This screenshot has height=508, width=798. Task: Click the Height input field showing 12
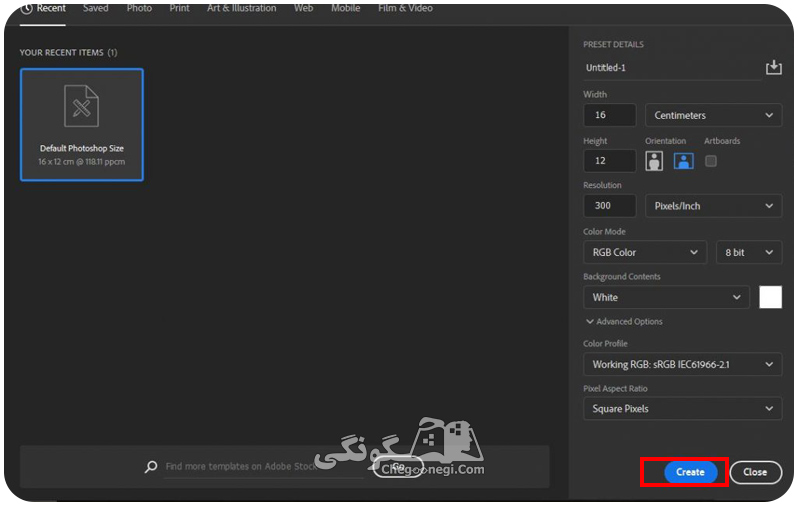610,161
